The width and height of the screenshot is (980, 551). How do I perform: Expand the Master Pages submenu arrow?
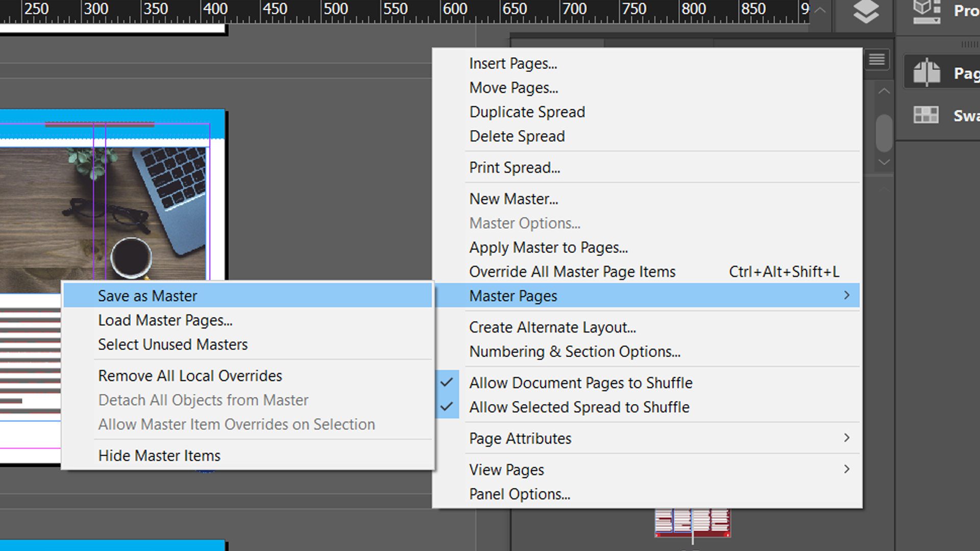[x=847, y=295]
